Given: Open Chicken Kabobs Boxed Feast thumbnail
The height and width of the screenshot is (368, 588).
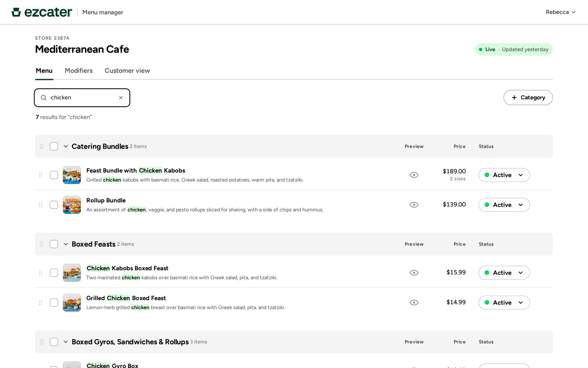Looking at the screenshot, I should tap(72, 273).
